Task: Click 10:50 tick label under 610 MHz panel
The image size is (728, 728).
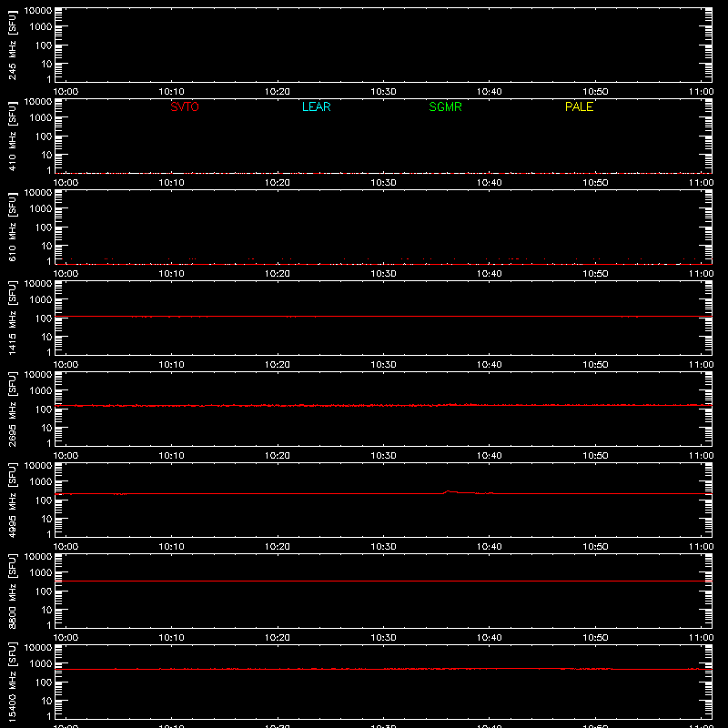Action: click(x=595, y=274)
